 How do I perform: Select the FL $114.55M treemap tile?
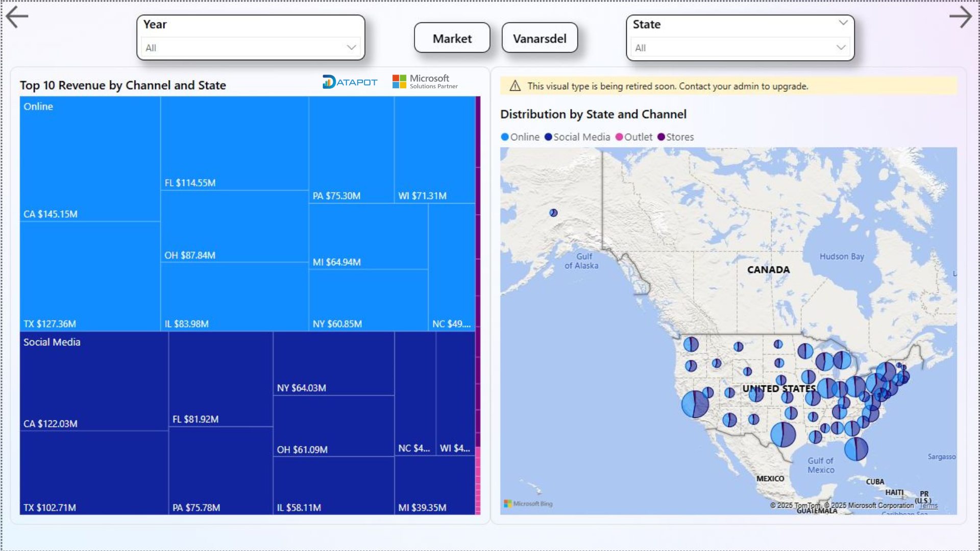click(x=234, y=143)
